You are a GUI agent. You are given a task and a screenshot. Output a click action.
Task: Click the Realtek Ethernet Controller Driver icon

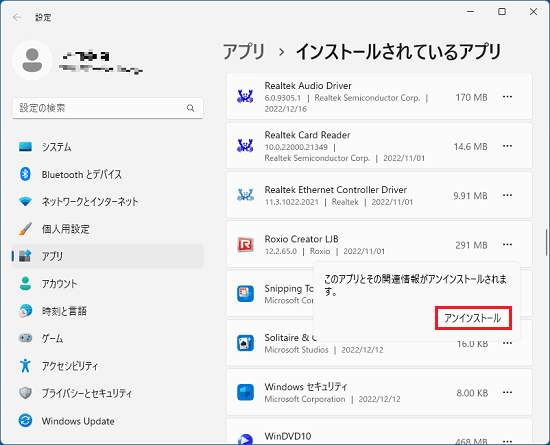point(245,195)
